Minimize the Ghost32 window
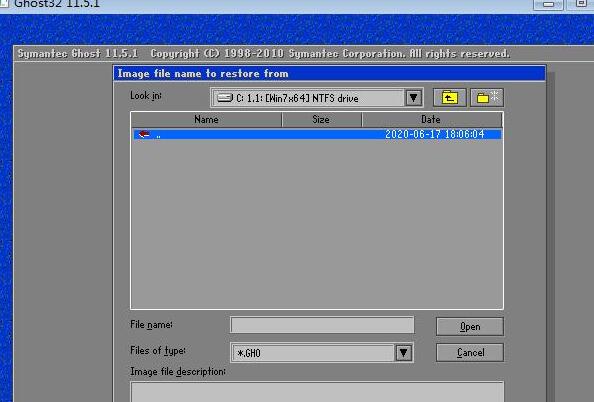Image resolution: width=594 pixels, height=402 pixels. [548, 4]
